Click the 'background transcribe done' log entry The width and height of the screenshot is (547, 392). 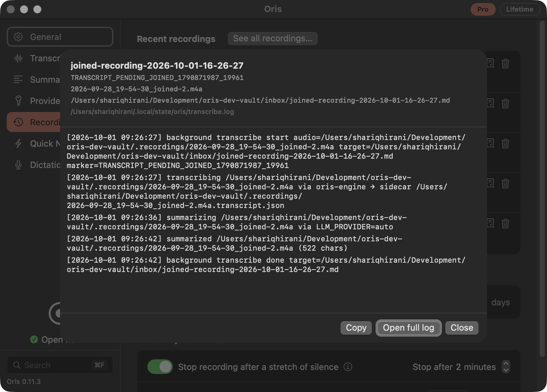266,265
